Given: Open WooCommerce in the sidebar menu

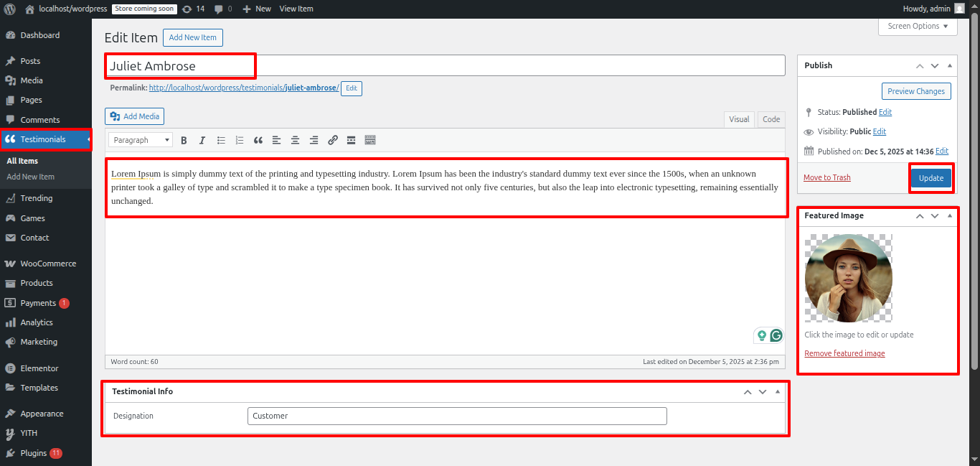Looking at the screenshot, I should click(47, 264).
